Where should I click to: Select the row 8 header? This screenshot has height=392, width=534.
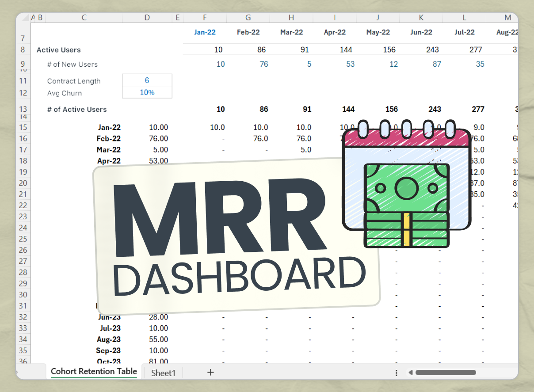pyautogui.click(x=23, y=49)
